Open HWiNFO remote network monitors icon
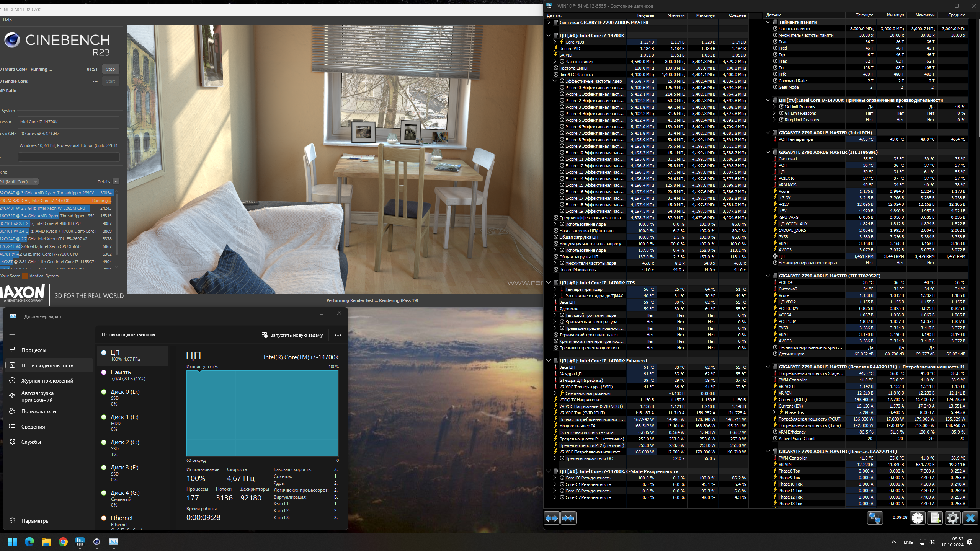 coord(875,518)
